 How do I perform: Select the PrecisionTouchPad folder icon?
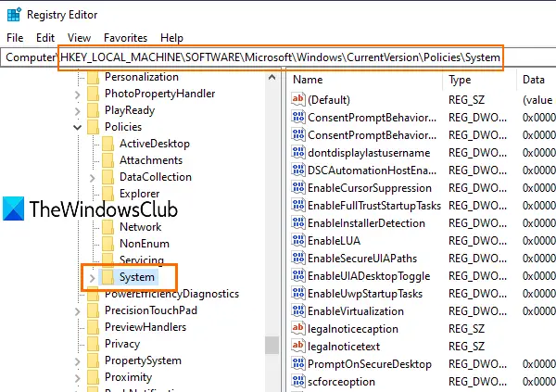coord(94,310)
